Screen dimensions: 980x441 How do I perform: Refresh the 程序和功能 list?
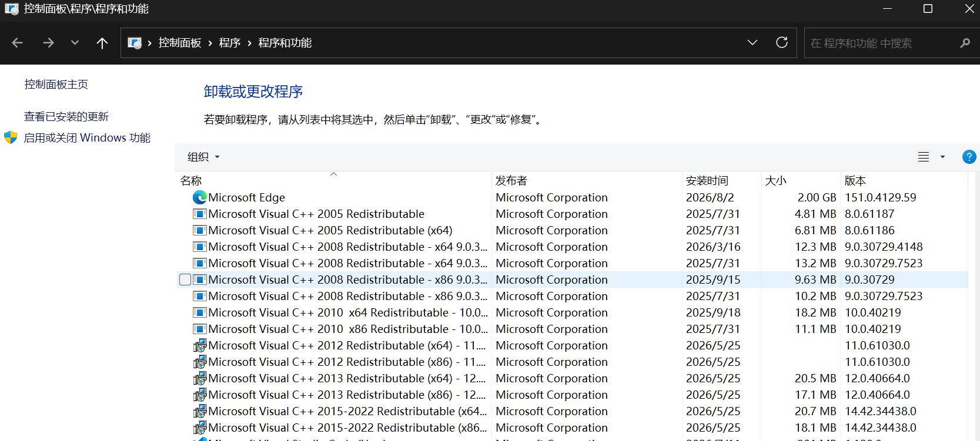pos(782,43)
